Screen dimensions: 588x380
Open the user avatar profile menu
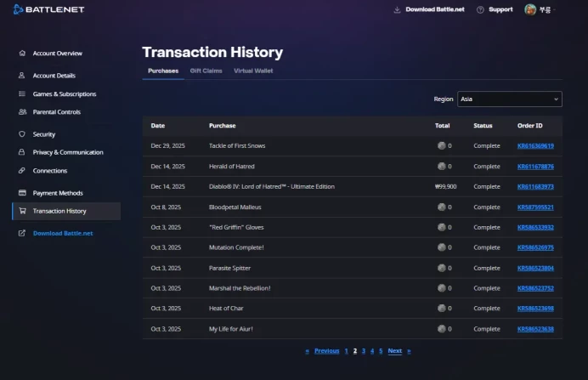pos(530,9)
